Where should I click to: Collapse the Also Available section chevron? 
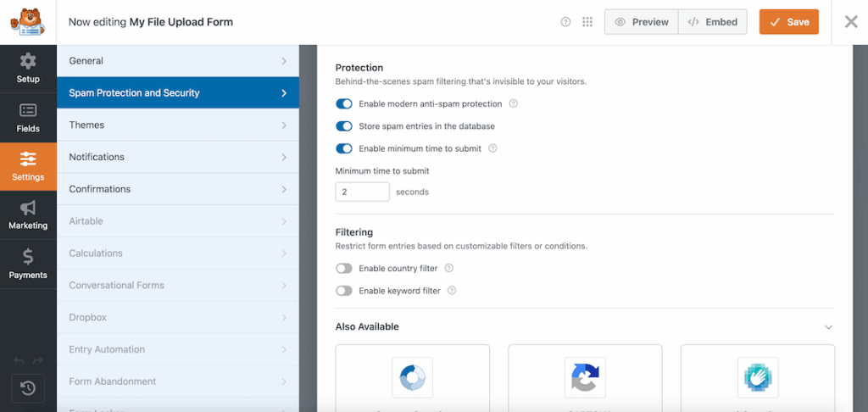828,326
